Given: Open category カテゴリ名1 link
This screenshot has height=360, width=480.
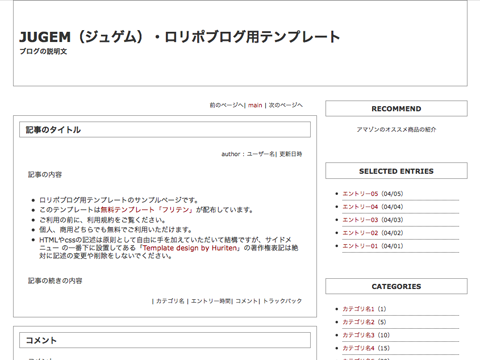Looking at the screenshot, I should click(358, 309).
